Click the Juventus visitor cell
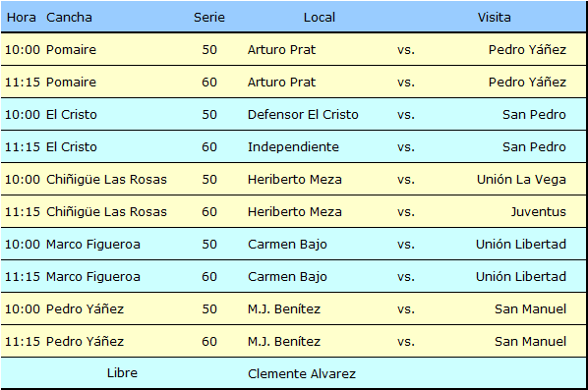The width and height of the screenshot is (588, 390). click(x=539, y=211)
